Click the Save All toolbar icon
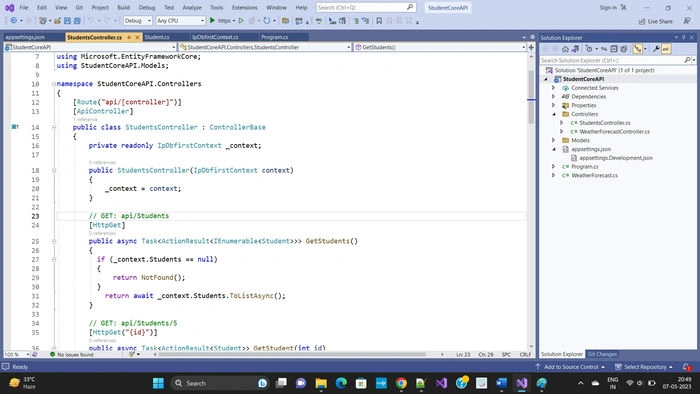The image size is (700, 394). pyautogui.click(x=77, y=21)
